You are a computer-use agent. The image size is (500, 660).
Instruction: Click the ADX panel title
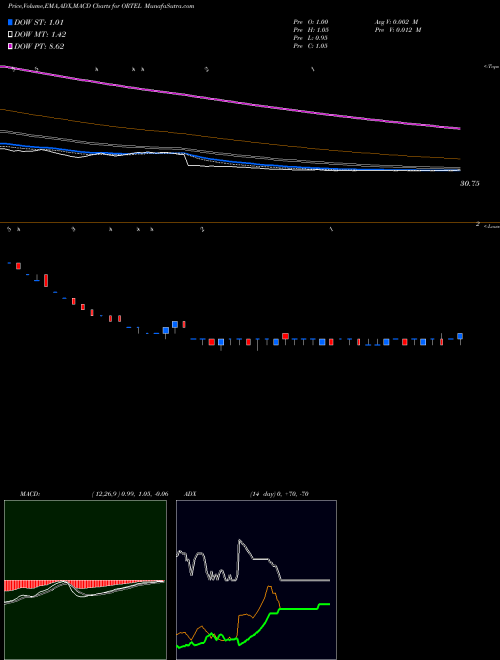pos(191,494)
